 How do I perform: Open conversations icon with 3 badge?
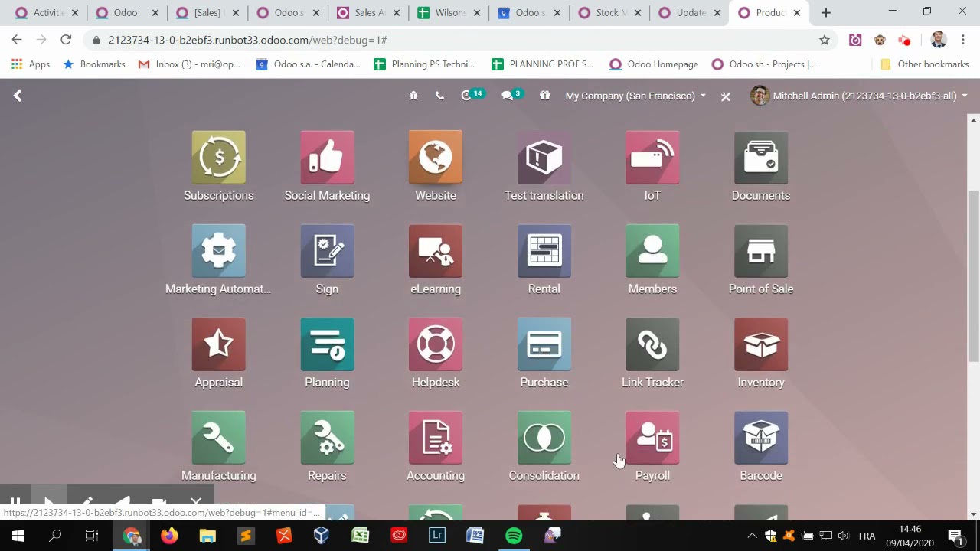click(x=511, y=95)
